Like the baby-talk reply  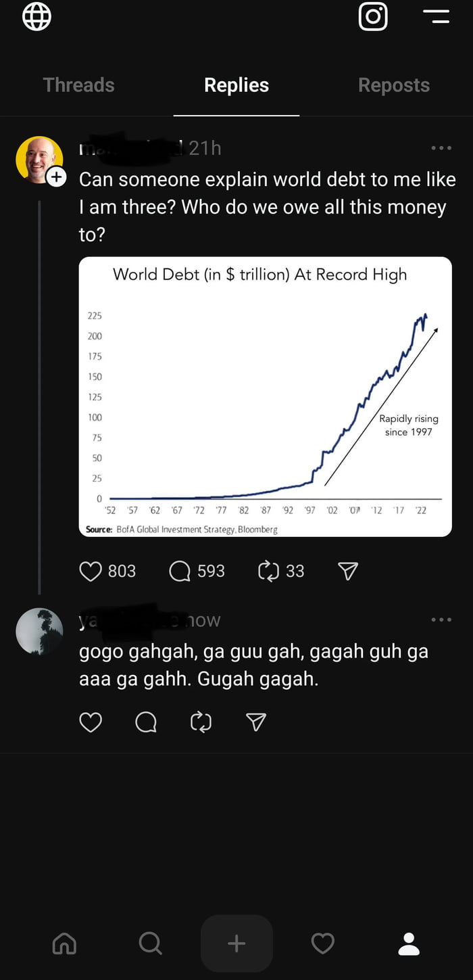[90, 722]
